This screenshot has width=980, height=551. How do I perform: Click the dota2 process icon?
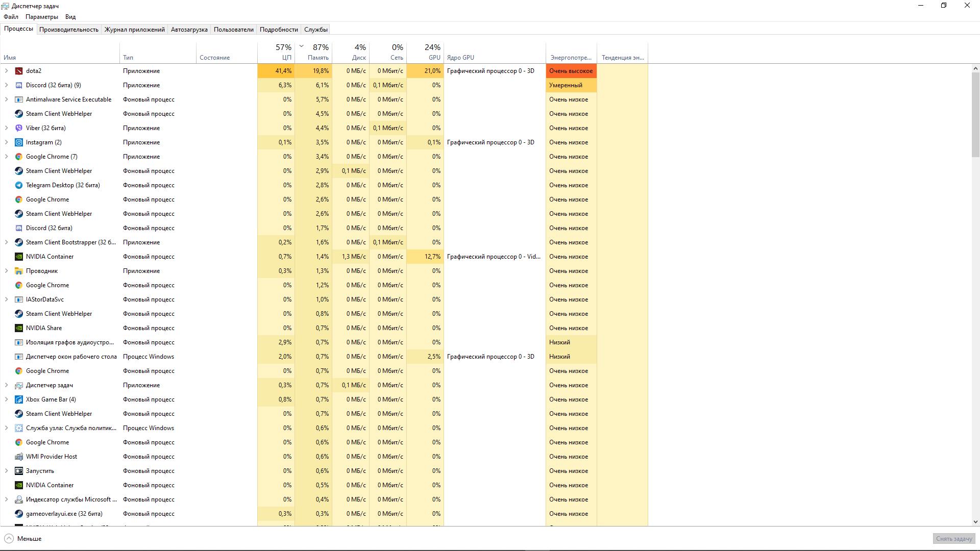tap(19, 71)
